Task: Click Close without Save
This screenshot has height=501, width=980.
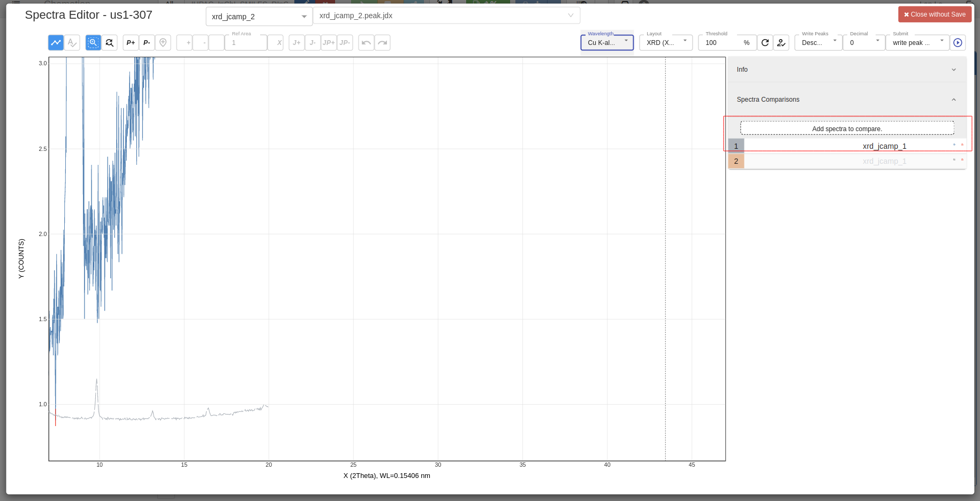Action: 935,14
